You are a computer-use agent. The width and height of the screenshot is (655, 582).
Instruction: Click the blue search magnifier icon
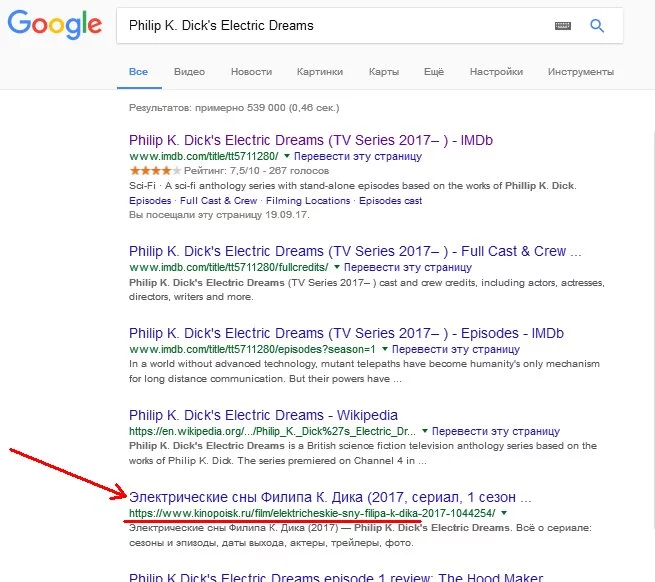pyautogui.click(x=597, y=26)
